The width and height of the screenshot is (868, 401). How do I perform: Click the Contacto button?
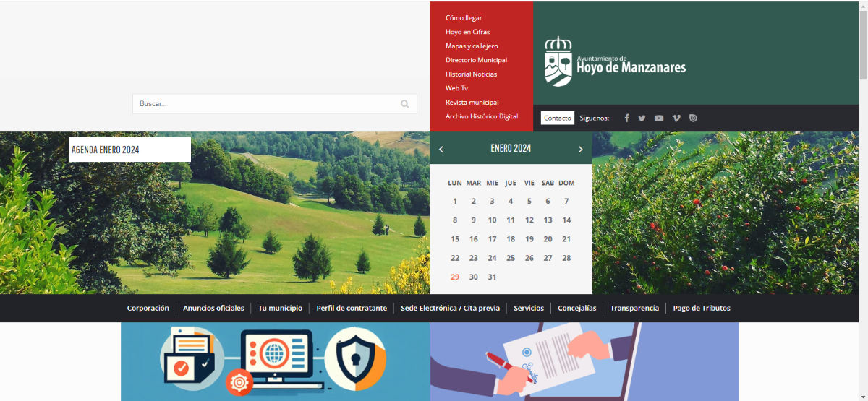pyautogui.click(x=557, y=118)
